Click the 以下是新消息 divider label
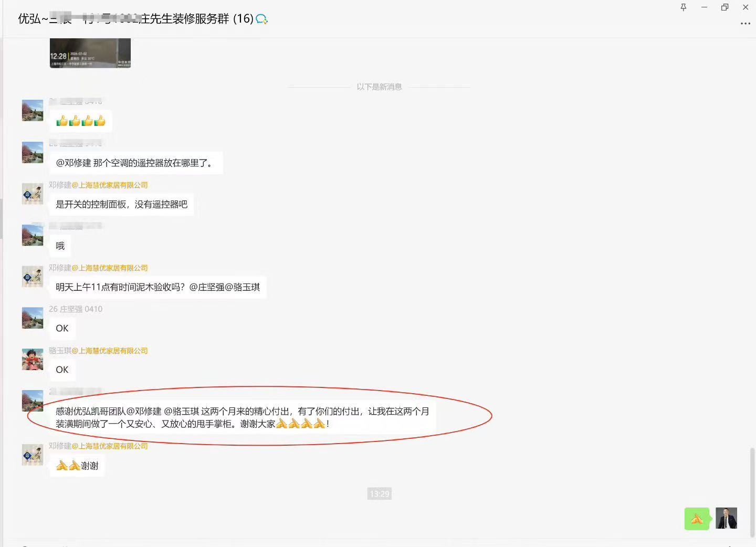Screen dimensions: 756x547 pos(380,87)
